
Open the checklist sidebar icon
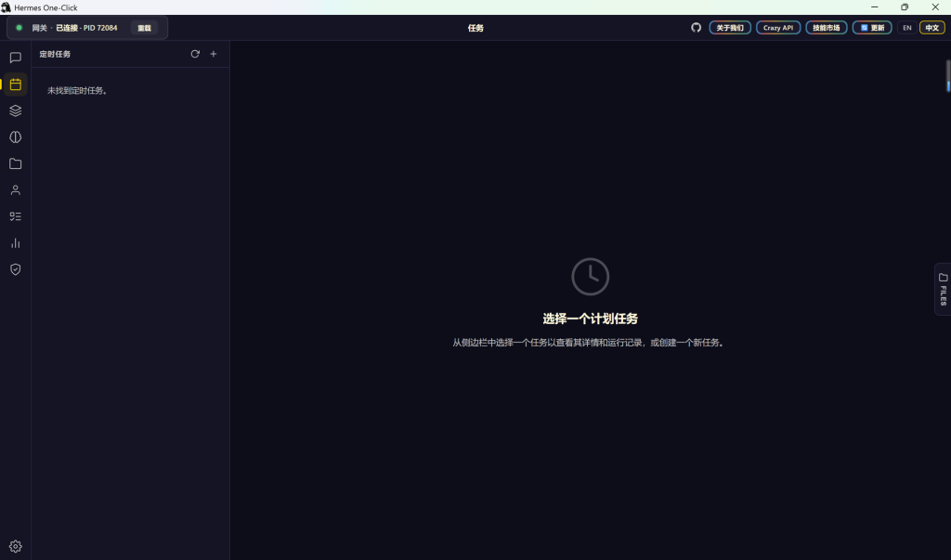[x=15, y=216]
